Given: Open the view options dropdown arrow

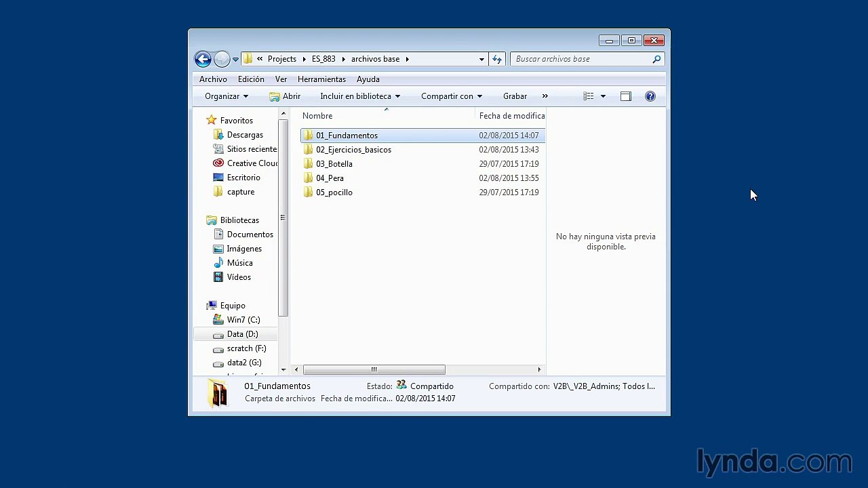Looking at the screenshot, I should coord(603,96).
